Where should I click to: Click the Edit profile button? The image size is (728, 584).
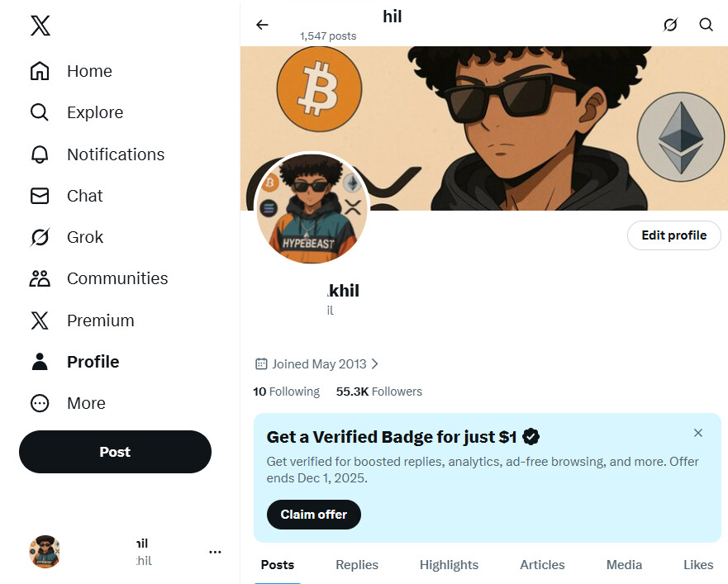(673, 235)
